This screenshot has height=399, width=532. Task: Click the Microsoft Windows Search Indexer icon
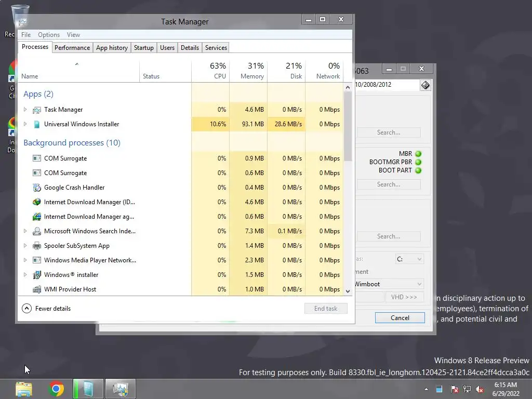[37, 231]
